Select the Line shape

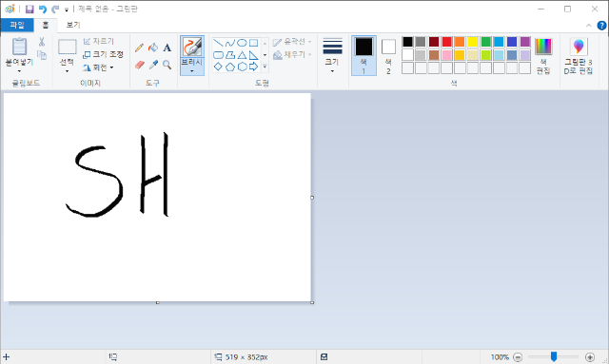tap(218, 43)
